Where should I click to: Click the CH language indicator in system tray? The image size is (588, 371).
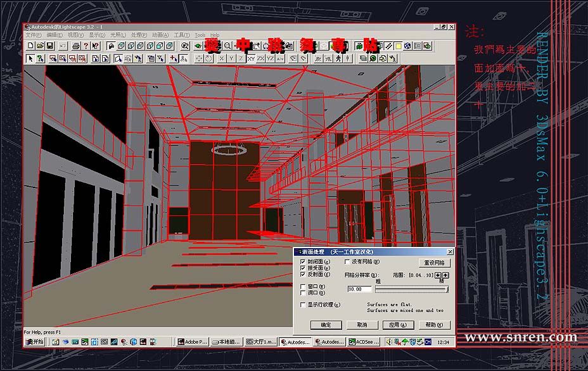tap(428, 342)
